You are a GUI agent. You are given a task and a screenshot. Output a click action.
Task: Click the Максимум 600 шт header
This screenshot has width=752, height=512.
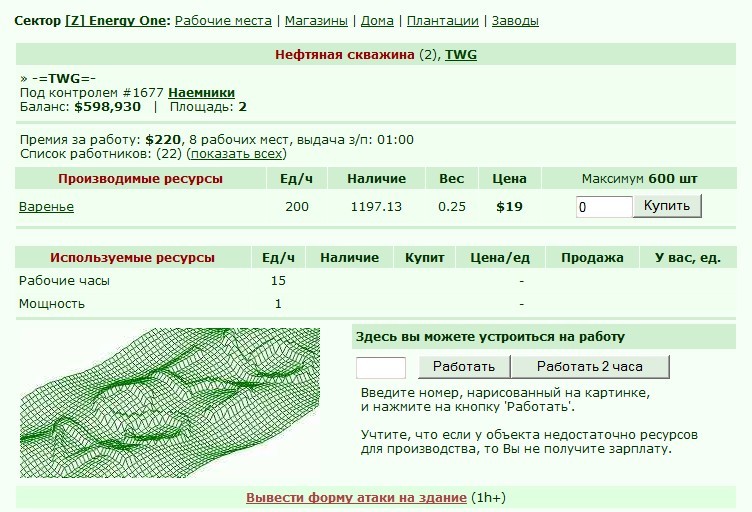click(x=639, y=179)
